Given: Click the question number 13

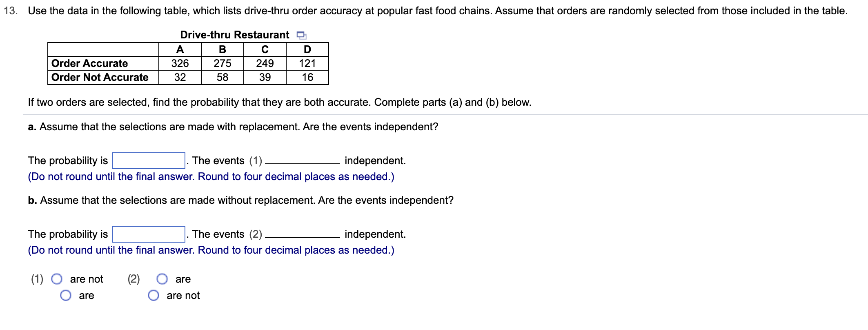Looking at the screenshot, I should click(11, 11).
